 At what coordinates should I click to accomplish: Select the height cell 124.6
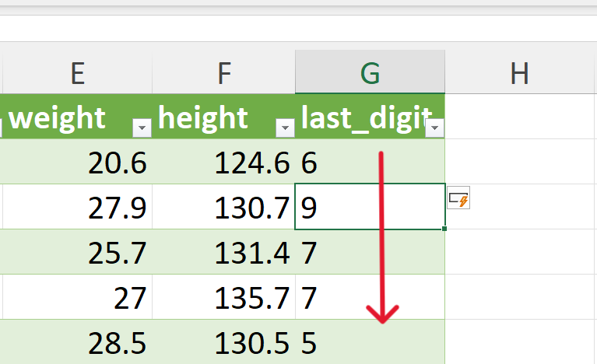click(x=224, y=162)
